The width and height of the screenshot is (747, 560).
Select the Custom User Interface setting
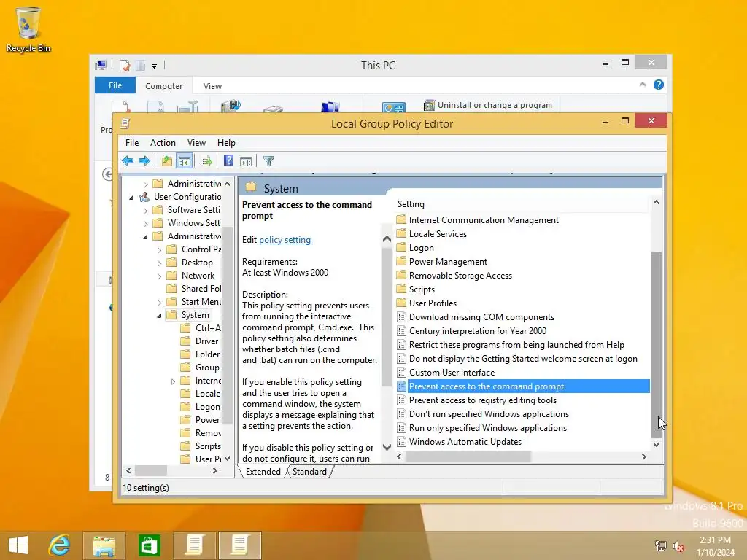pyautogui.click(x=452, y=373)
